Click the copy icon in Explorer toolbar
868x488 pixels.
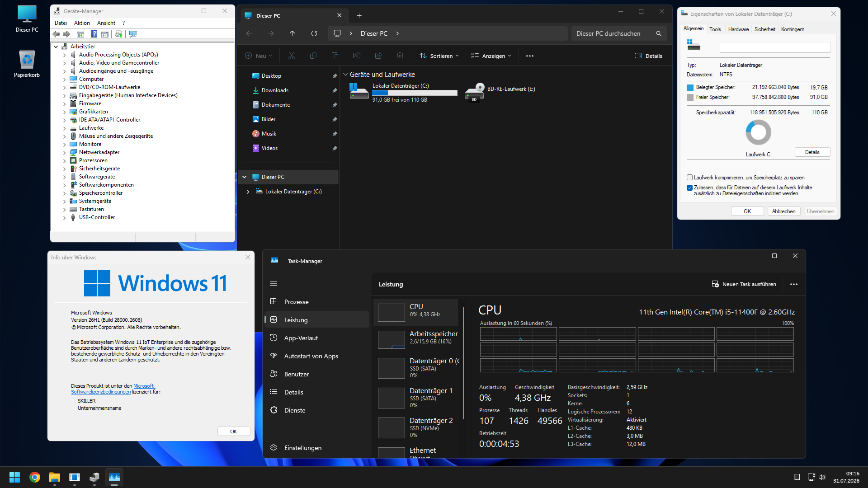(x=313, y=56)
